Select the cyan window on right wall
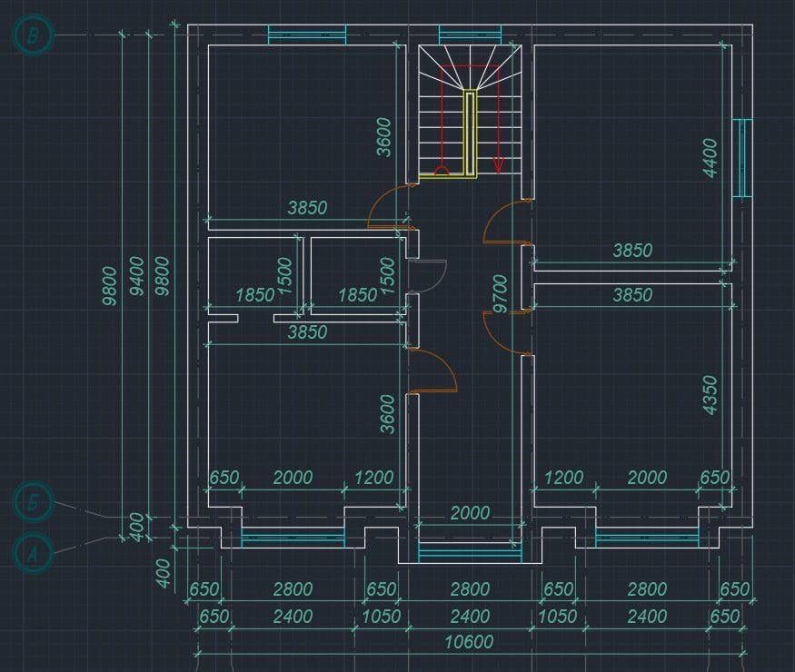 (743, 158)
